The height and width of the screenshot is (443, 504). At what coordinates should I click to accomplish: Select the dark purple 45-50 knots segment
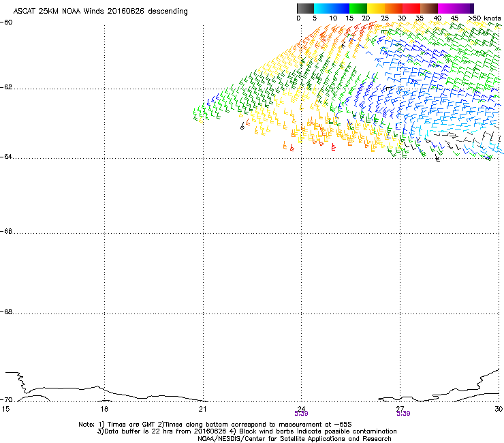pyautogui.click(x=464, y=8)
